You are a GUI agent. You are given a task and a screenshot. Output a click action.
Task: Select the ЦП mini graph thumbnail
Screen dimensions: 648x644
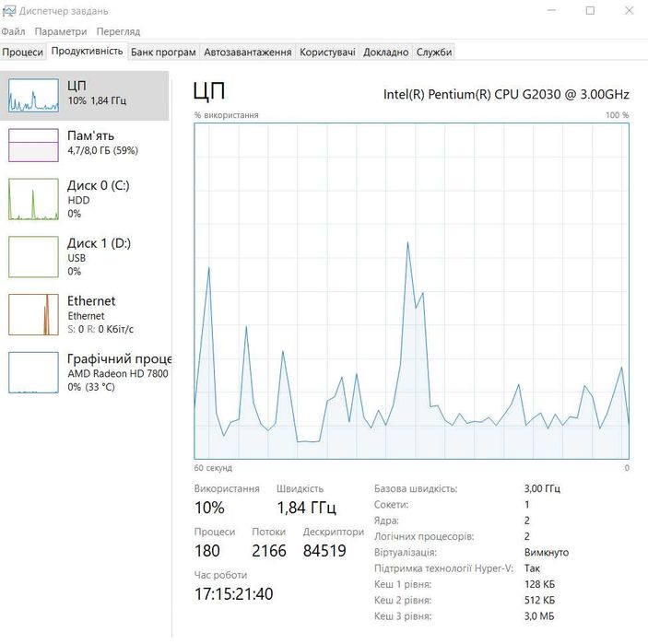[33, 96]
